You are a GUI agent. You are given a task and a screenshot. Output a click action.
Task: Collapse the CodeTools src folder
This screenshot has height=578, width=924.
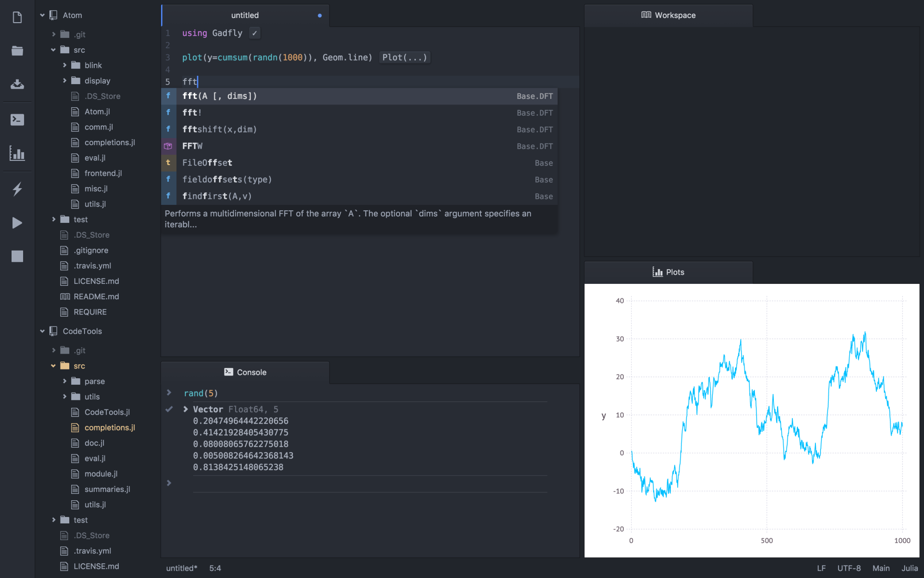pyautogui.click(x=54, y=366)
